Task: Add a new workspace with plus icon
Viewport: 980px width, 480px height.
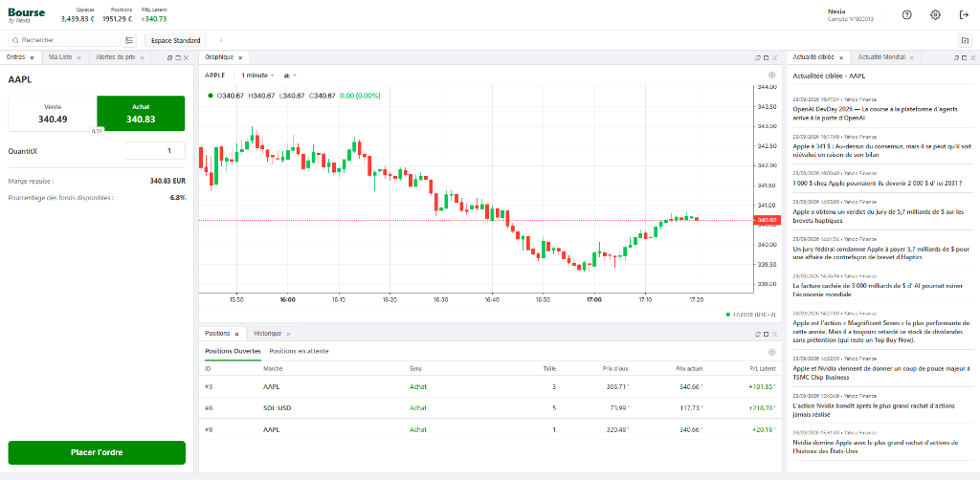Action: pyautogui.click(x=221, y=40)
